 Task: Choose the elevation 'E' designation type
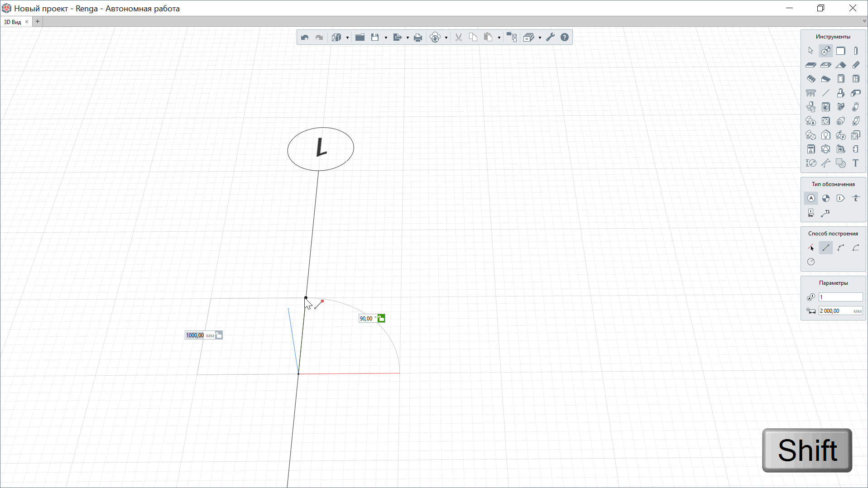point(856,198)
